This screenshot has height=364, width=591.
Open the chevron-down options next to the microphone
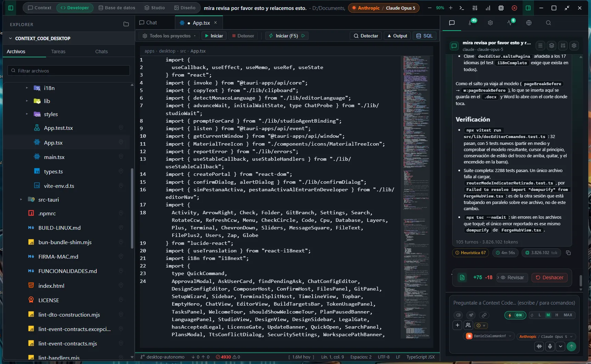coord(561,346)
